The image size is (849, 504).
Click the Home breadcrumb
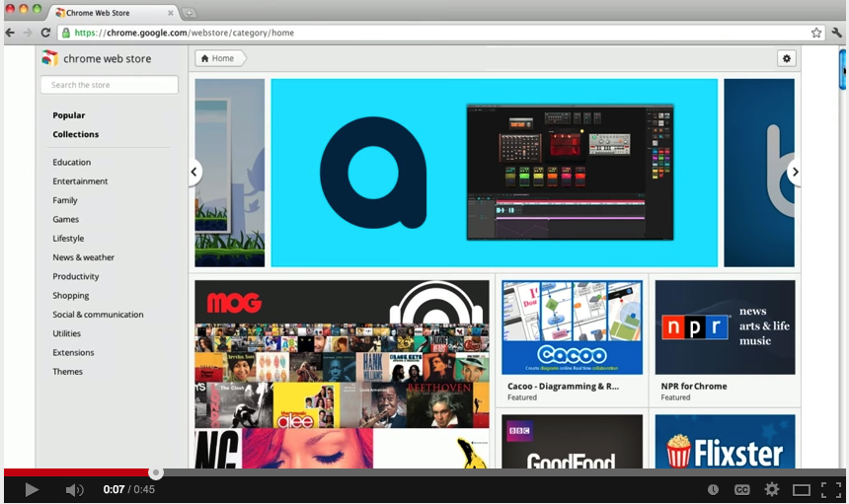coord(219,58)
